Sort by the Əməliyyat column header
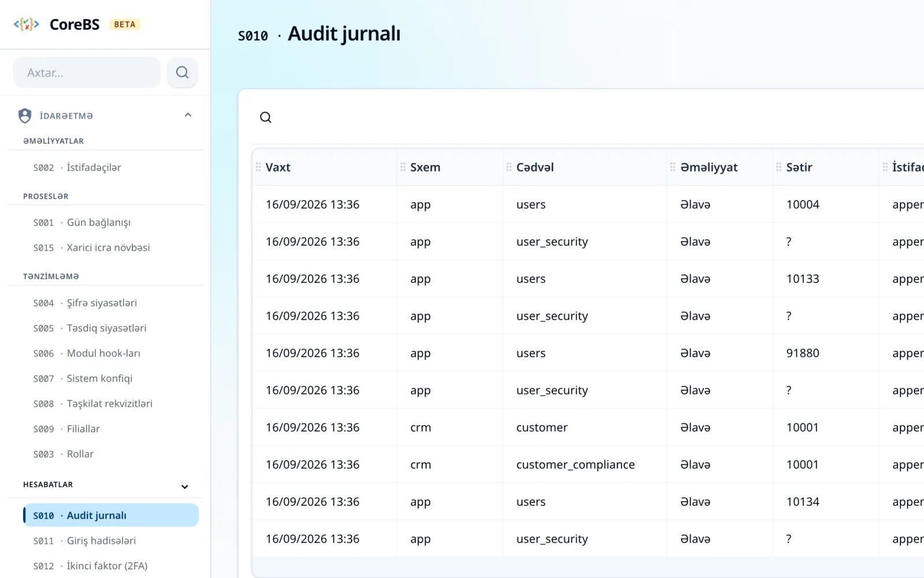The image size is (924, 578). pos(709,167)
